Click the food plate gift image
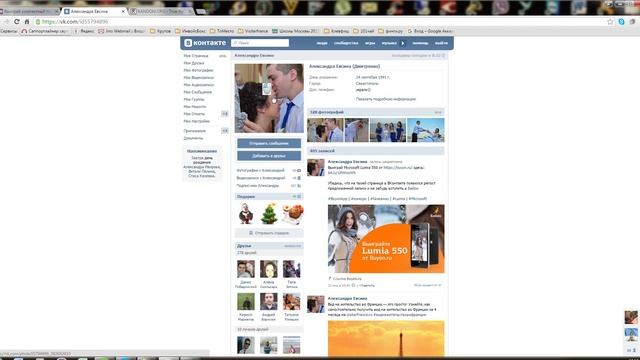Screen dimensions: 640x360 tap(293, 214)
